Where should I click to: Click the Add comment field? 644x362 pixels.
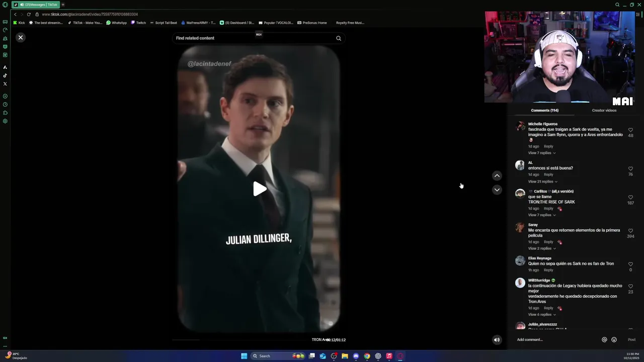click(x=556, y=340)
